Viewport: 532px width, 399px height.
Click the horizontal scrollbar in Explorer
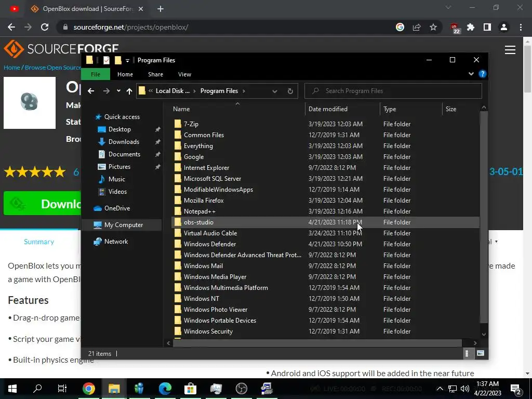point(317,343)
